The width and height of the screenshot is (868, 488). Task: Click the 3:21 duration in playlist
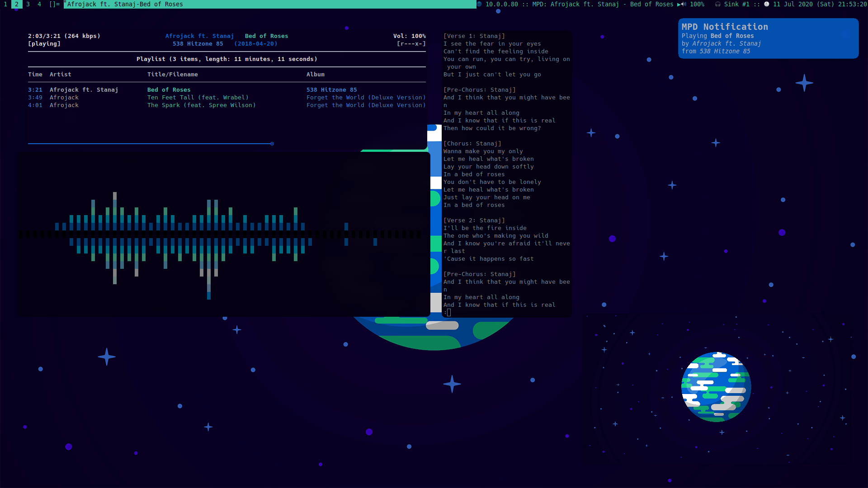(x=35, y=89)
